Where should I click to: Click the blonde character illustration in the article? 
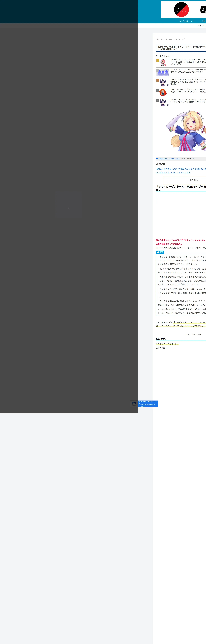click(186, 131)
